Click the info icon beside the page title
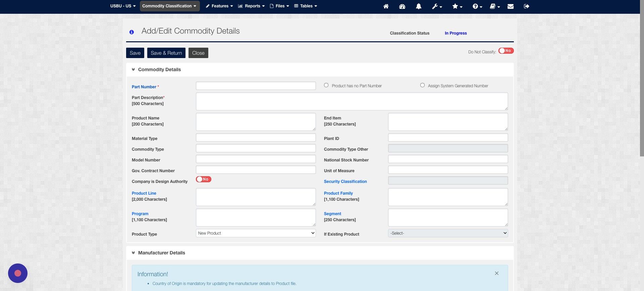 pyautogui.click(x=131, y=32)
